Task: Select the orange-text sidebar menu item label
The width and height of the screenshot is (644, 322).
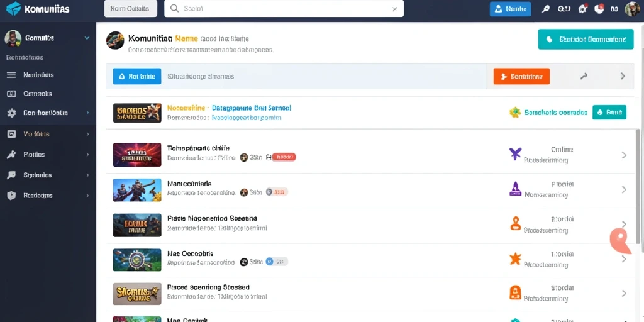Action: point(36,134)
